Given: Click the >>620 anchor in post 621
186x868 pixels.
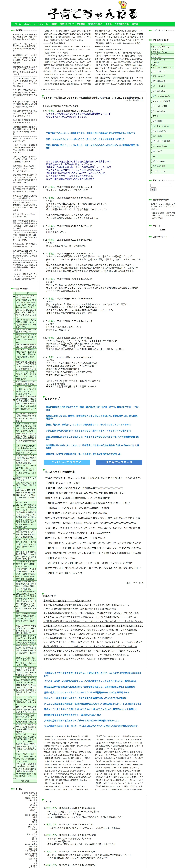Looking at the screenshot, I should 50,360.
